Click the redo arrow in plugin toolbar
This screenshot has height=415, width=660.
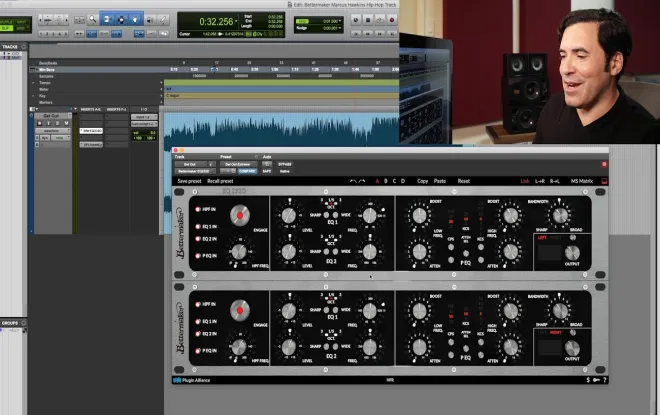[x=362, y=181]
